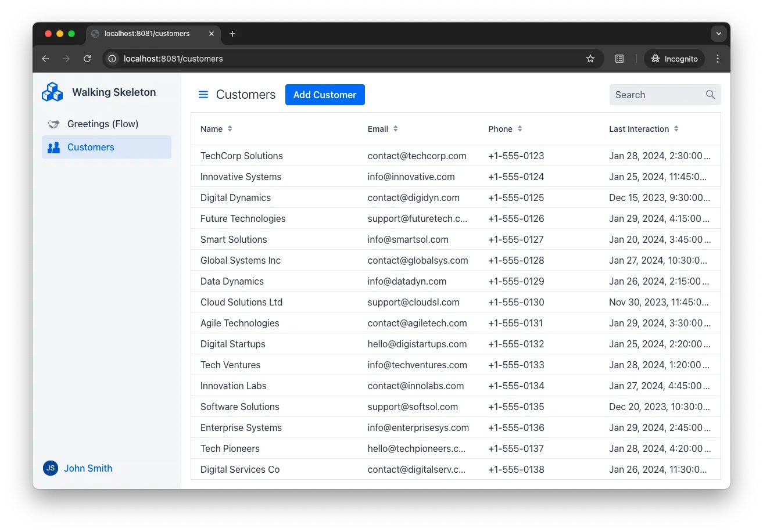Expand the chevron at the window's top-right
763x532 pixels.
click(718, 33)
